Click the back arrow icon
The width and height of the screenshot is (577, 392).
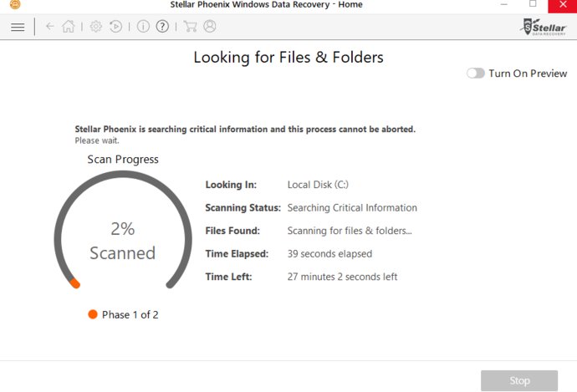point(50,27)
